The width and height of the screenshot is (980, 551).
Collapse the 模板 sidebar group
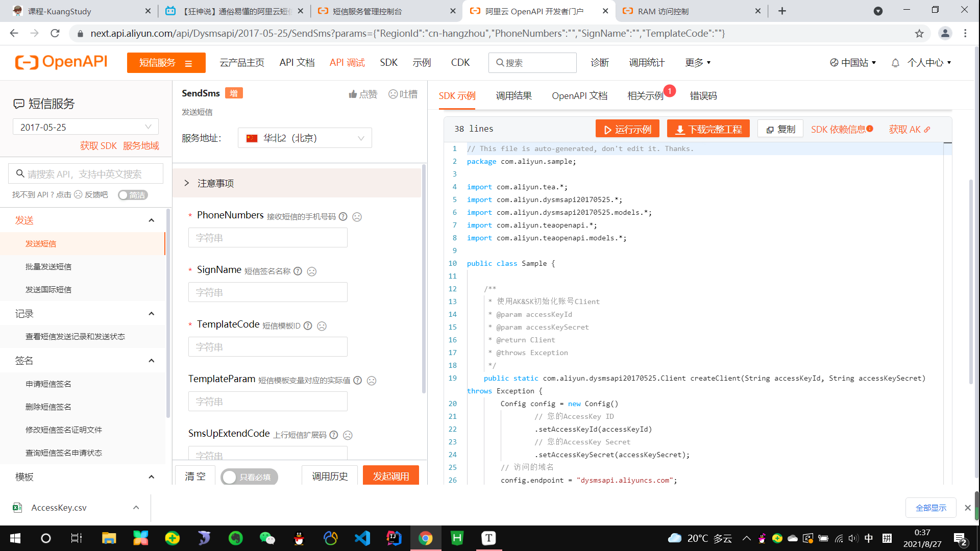[151, 477]
